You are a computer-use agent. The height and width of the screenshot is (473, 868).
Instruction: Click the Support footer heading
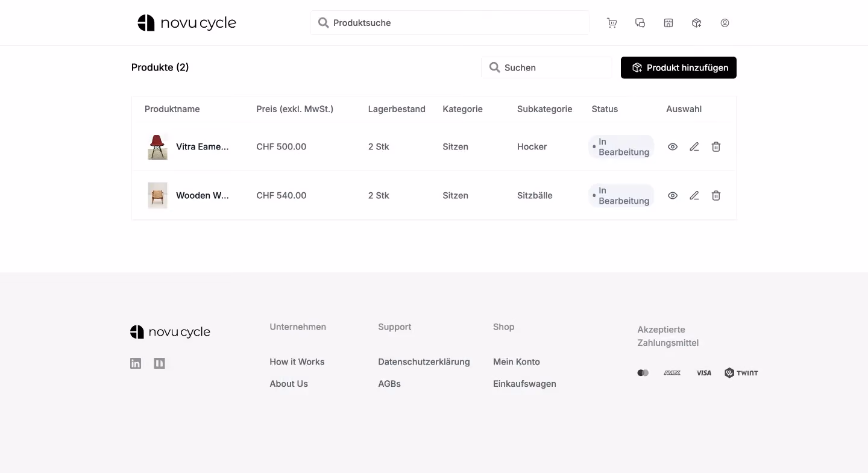[x=395, y=327]
